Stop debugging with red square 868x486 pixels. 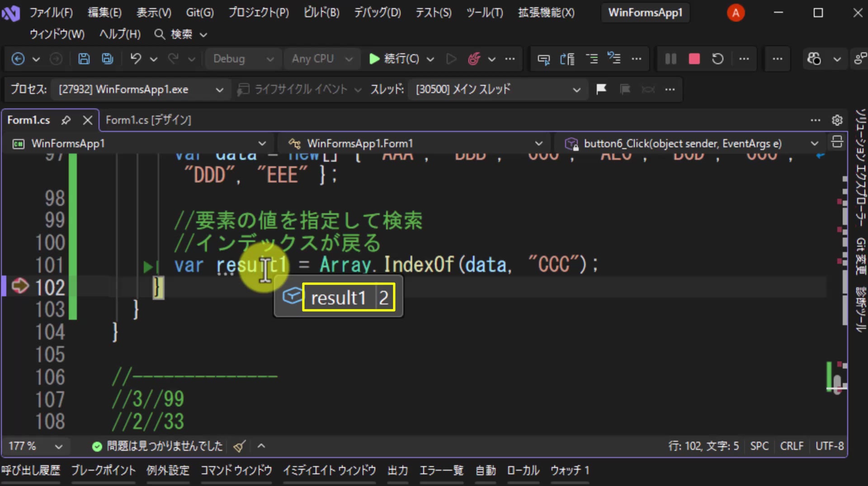[694, 59]
